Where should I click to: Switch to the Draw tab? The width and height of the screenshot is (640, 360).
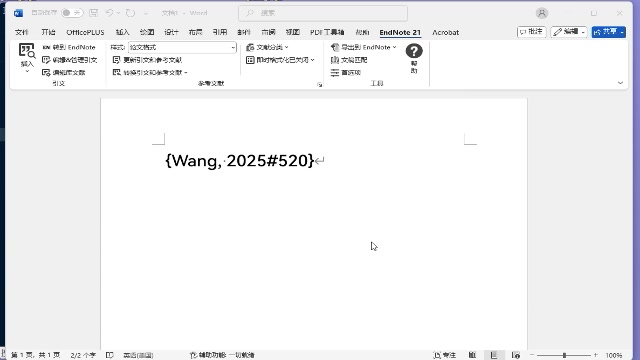[x=147, y=32]
